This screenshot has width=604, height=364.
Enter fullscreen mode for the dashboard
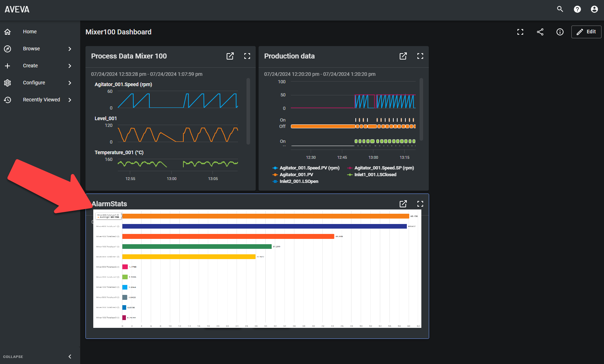click(520, 32)
